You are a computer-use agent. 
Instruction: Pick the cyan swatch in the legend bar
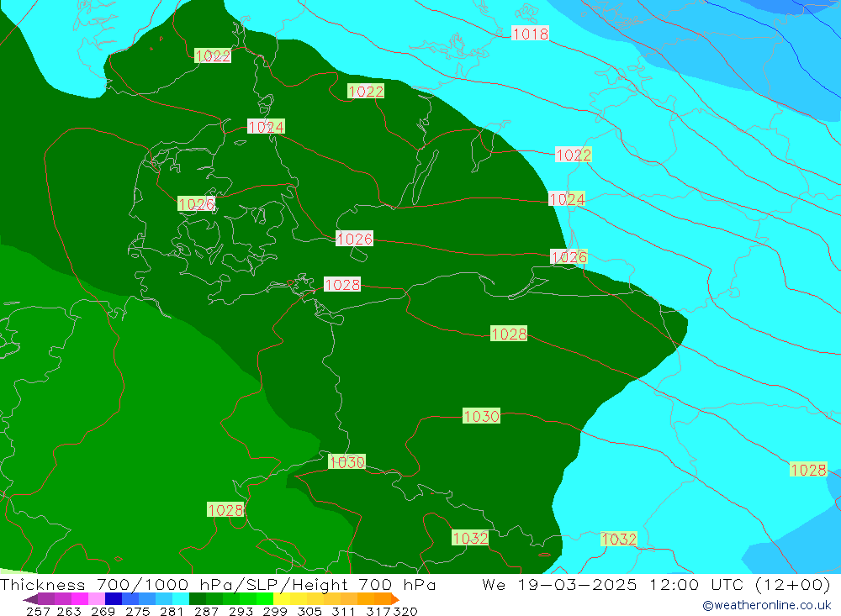(x=181, y=599)
